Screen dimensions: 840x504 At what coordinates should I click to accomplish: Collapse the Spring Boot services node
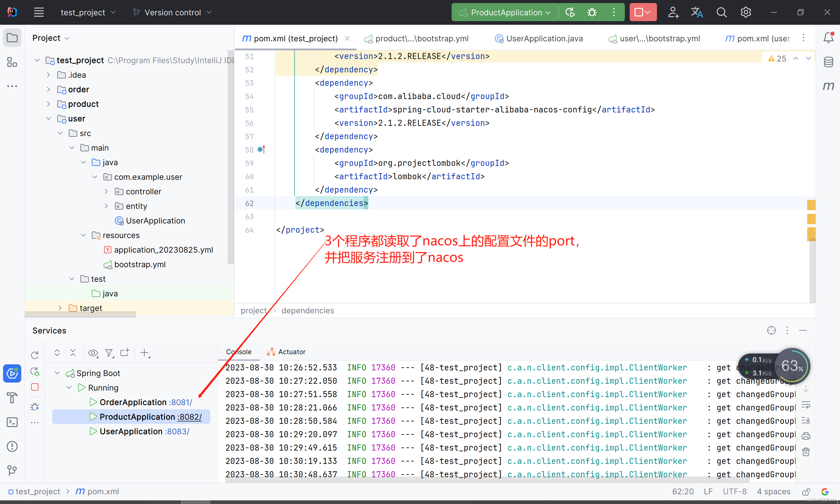[x=57, y=373]
